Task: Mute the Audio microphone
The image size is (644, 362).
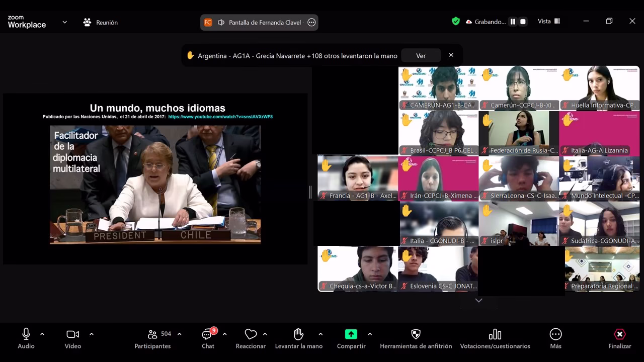Action: click(x=26, y=334)
